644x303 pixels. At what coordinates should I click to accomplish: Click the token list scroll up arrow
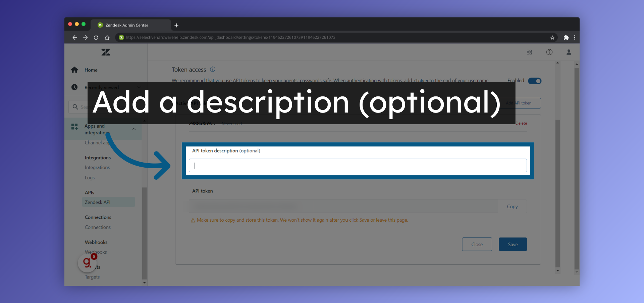point(557,63)
